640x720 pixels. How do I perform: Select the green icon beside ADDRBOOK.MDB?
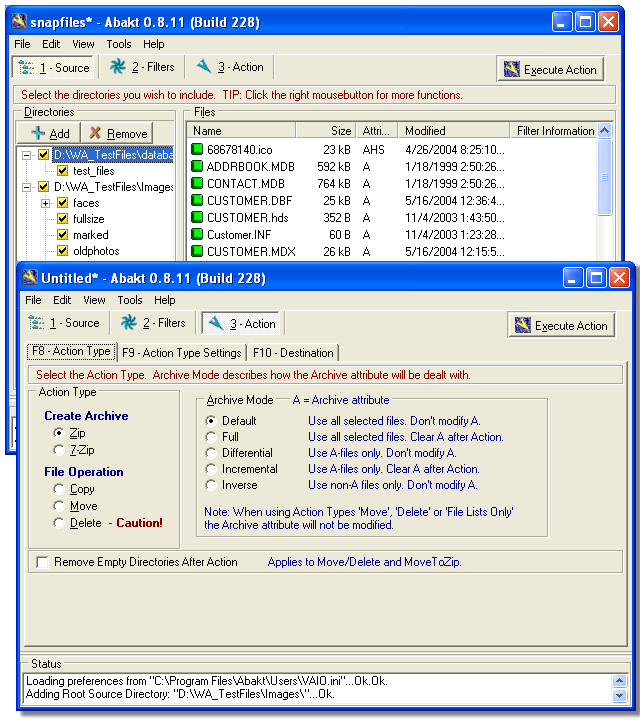pyautogui.click(x=197, y=166)
